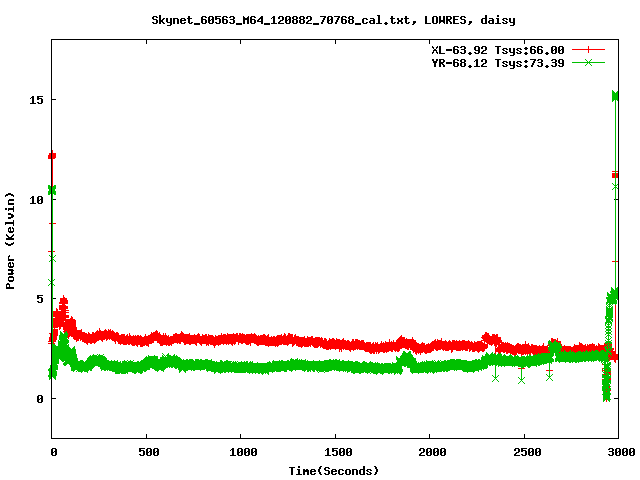This screenshot has height=480, width=640.
Task: Click the green starting marker near 10.5 Kelvin
Action: point(52,189)
